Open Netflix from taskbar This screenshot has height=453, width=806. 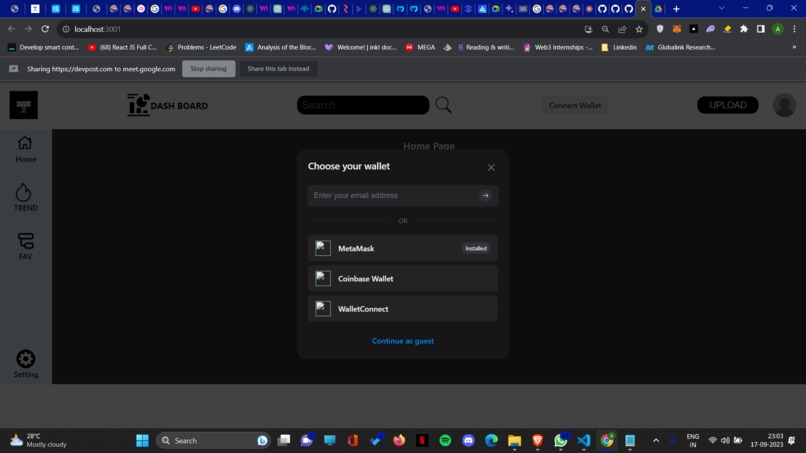[x=422, y=441]
